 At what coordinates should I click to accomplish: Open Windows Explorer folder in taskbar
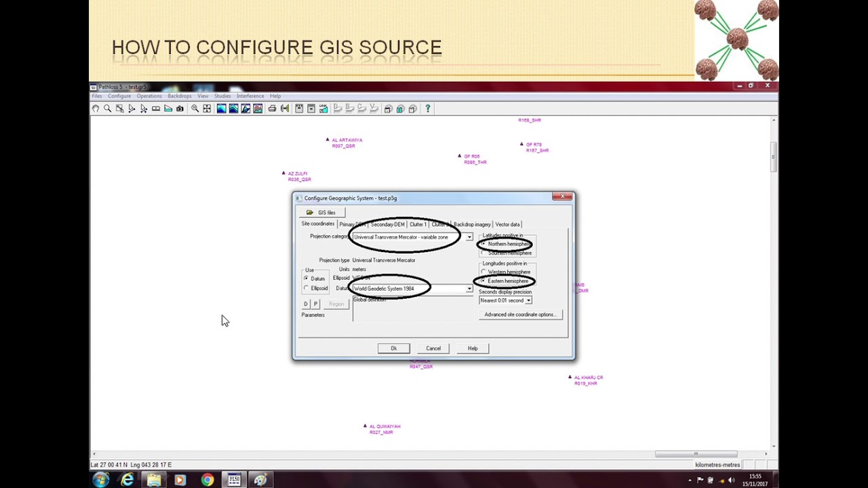pyautogui.click(x=154, y=480)
